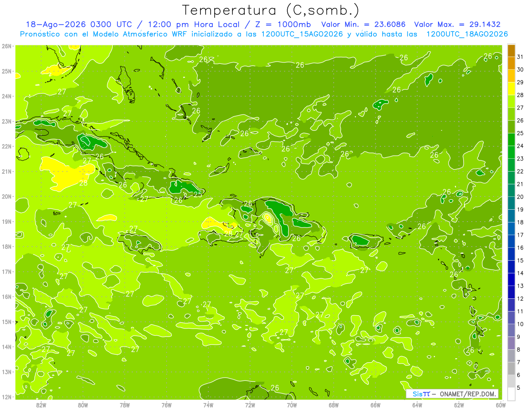This screenshot has width=532, height=411.
Task: Click the valid-until time '1200UTC_18AGO2026'
Action: tap(467, 34)
